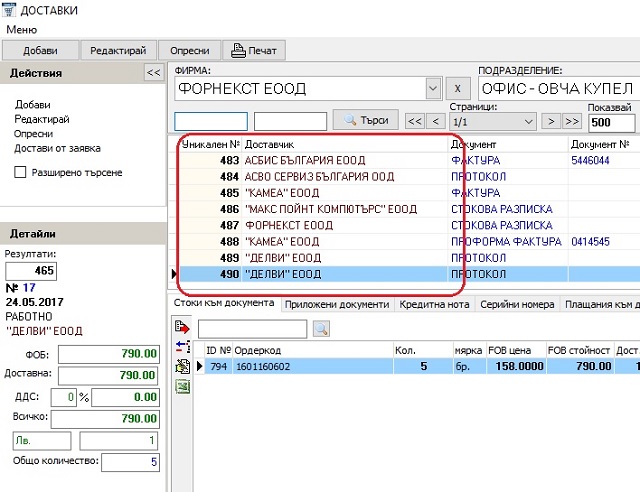
Task: Click the Всичко total field 790.00
Action: 105,419
